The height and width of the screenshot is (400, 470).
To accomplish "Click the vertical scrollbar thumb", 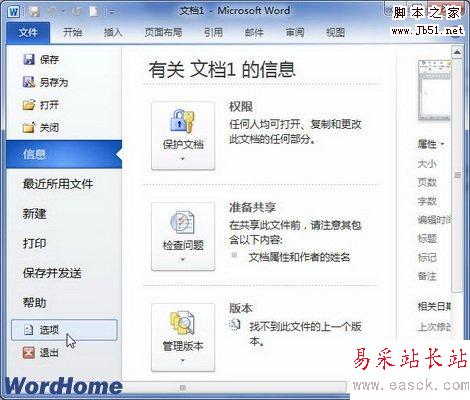I will 457,175.
